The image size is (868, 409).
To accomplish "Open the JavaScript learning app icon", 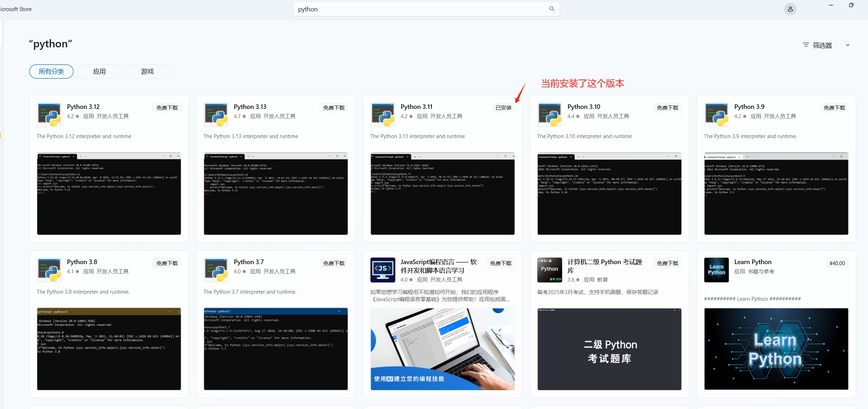I will [x=383, y=270].
